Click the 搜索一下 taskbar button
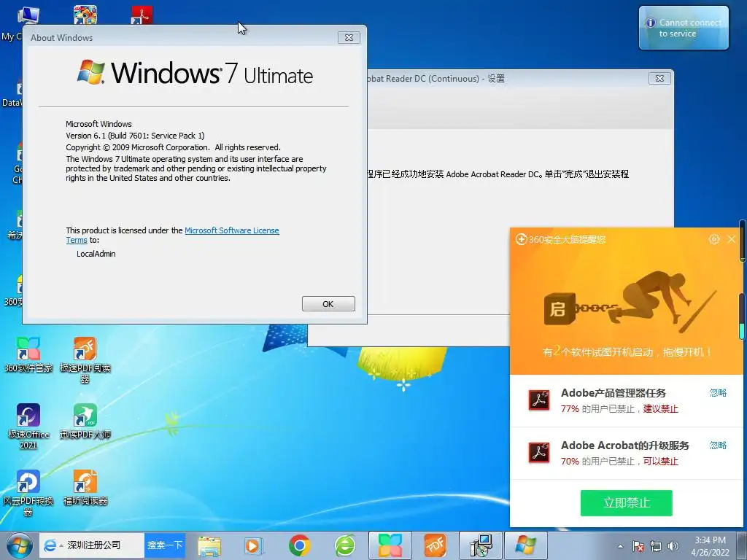 click(164, 545)
